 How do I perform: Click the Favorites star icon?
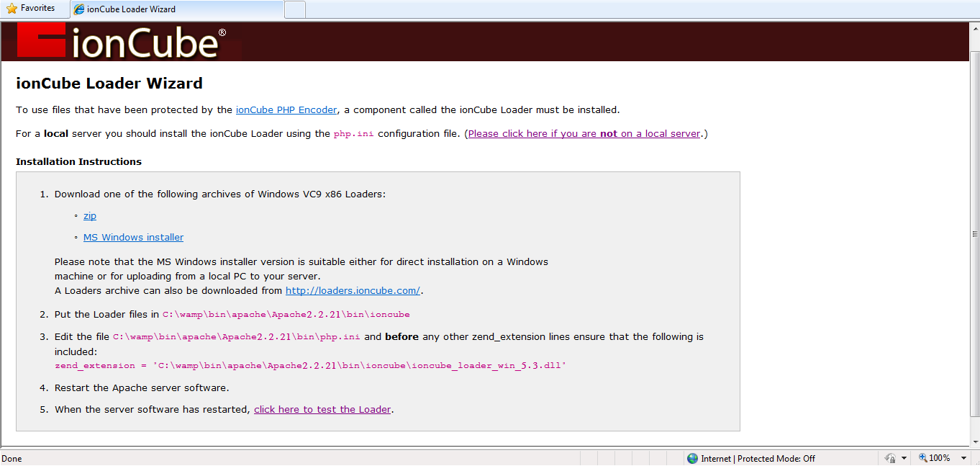(12, 9)
